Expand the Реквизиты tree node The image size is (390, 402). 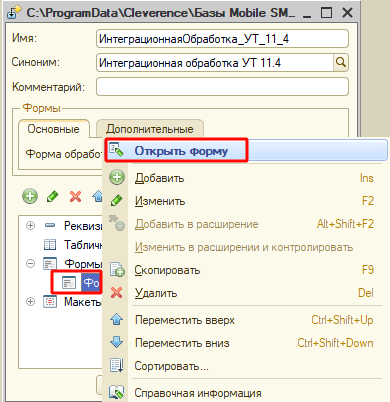pyautogui.click(x=30, y=226)
